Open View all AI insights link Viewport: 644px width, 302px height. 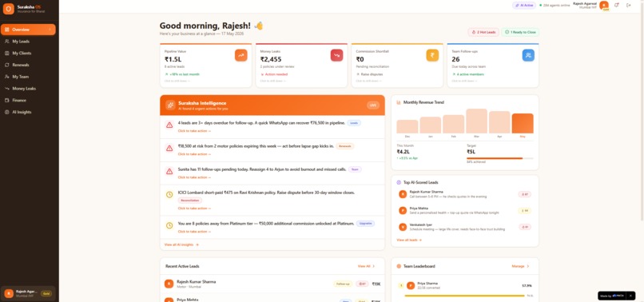181,244
